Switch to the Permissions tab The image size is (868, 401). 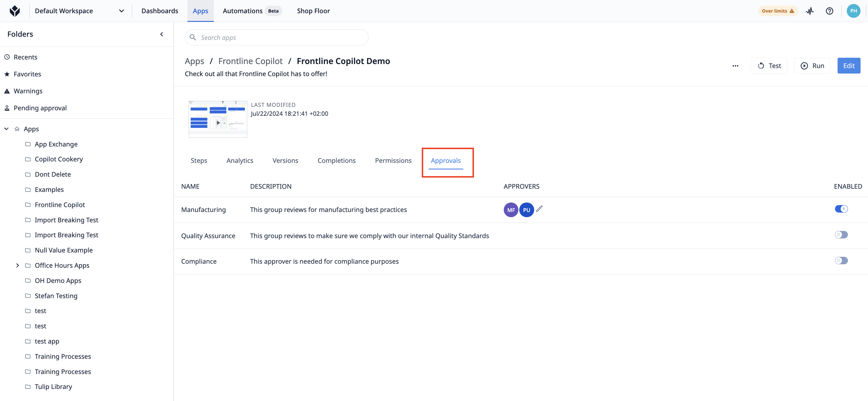(393, 160)
